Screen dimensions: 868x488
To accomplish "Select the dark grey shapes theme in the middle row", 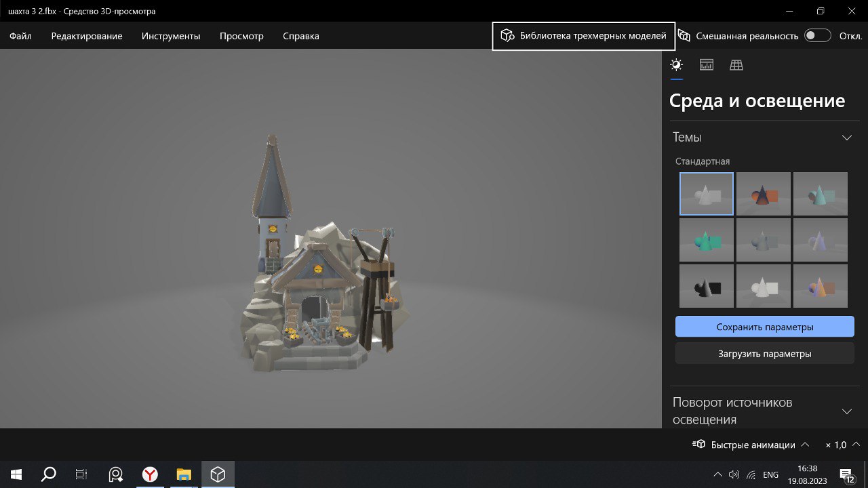I will [764, 240].
